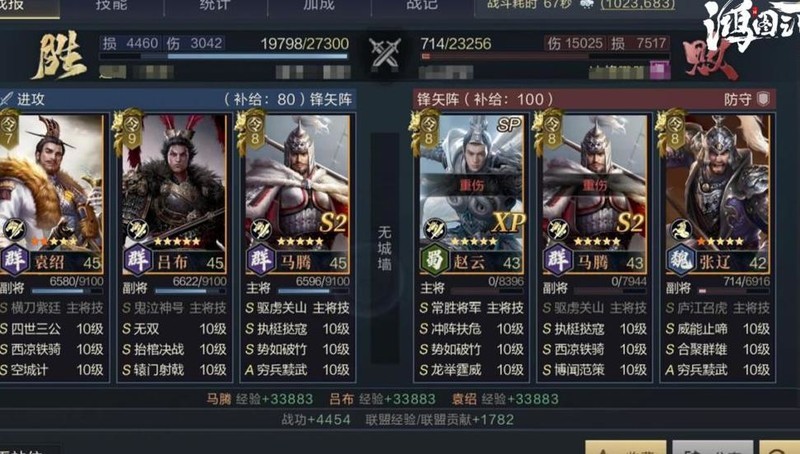Open the 战记 tab
800x454 pixels.
click(422, 5)
